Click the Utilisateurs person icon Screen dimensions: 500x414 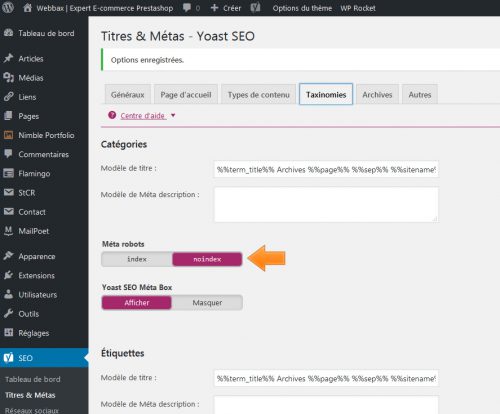click(x=8, y=294)
